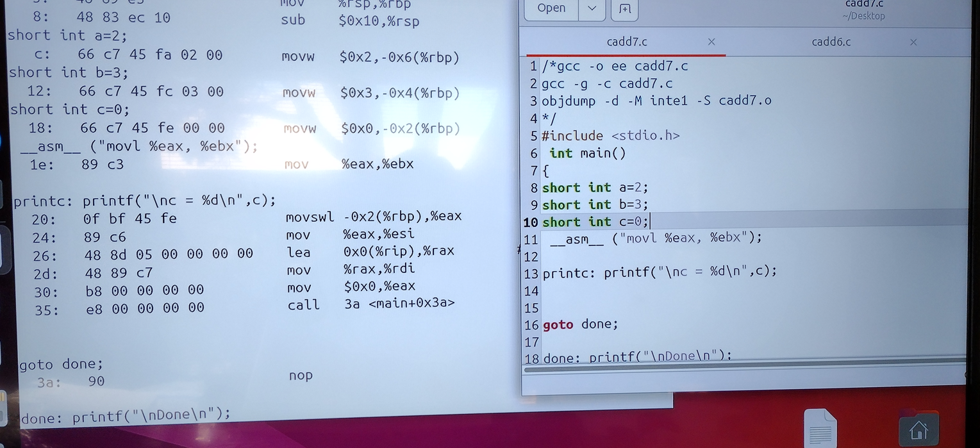Click the cadd7.c window title in header

[863, 5]
